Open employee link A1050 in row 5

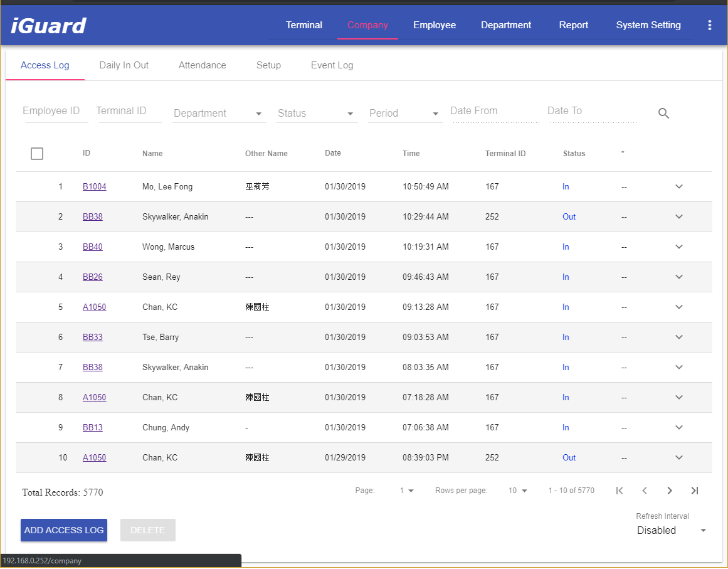tap(94, 307)
